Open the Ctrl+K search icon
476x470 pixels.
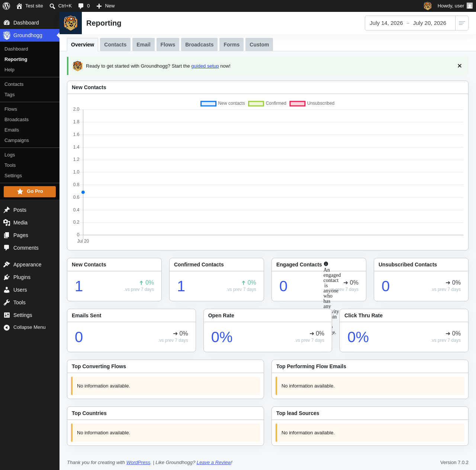(52, 6)
